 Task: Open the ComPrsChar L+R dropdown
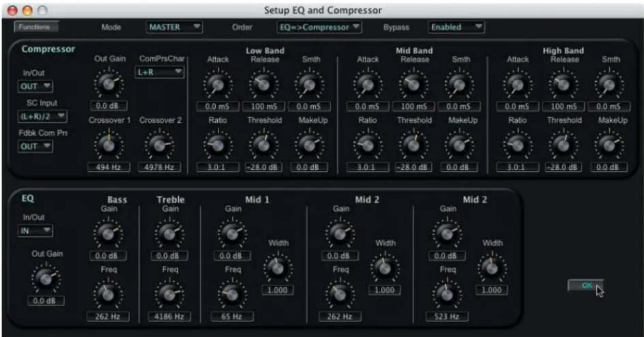(x=159, y=73)
